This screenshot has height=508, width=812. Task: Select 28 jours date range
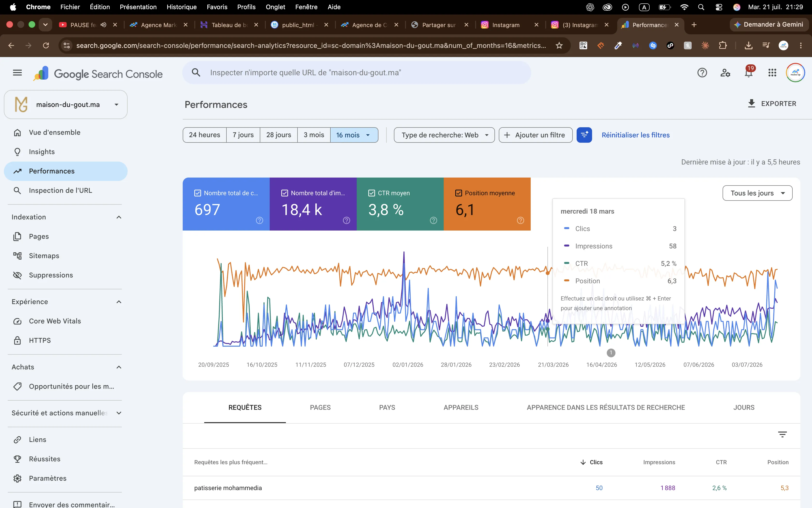(278, 135)
